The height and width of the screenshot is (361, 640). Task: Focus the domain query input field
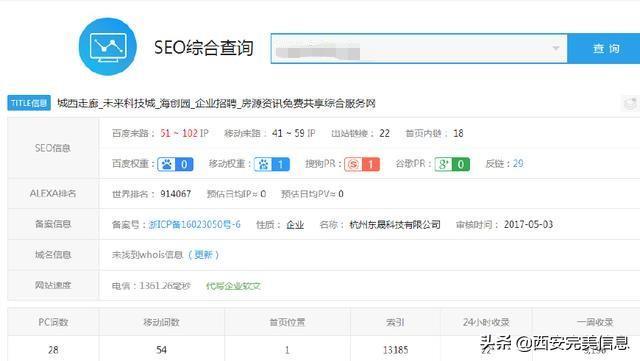[419, 49]
